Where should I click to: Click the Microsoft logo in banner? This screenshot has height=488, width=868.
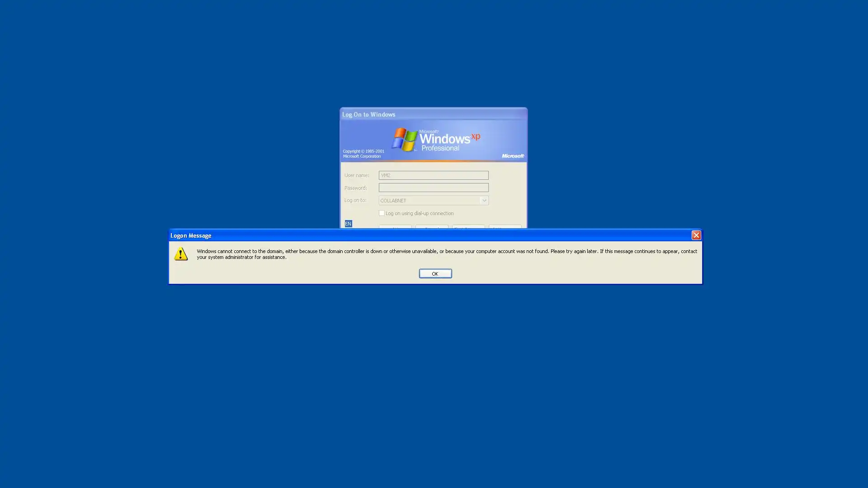513,156
